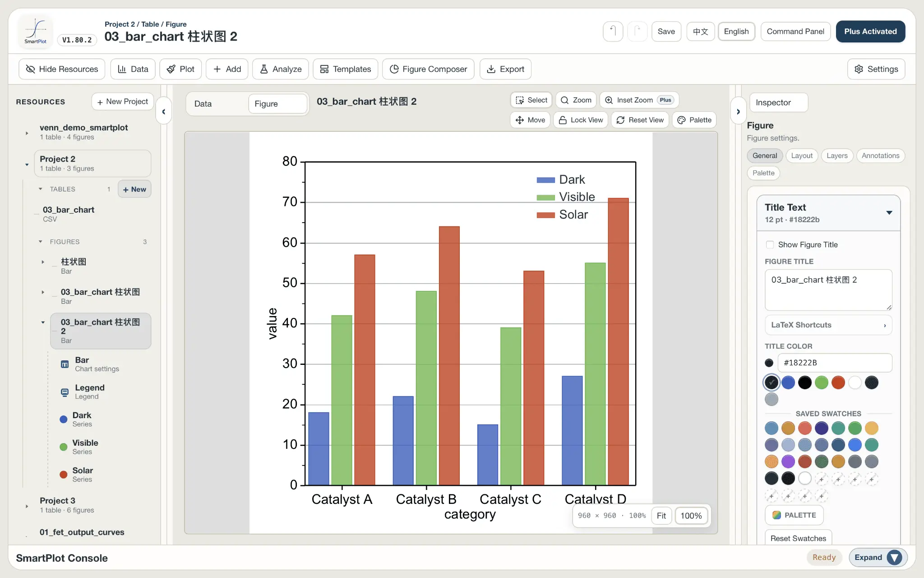The width and height of the screenshot is (924, 578).
Task: Select the Solar series red dot
Action: coord(64,474)
